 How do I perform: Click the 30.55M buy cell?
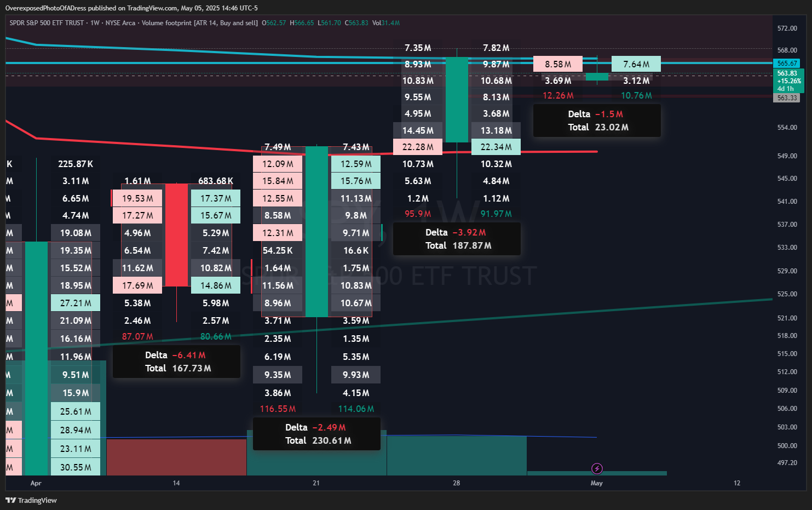click(x=76, y=467)
